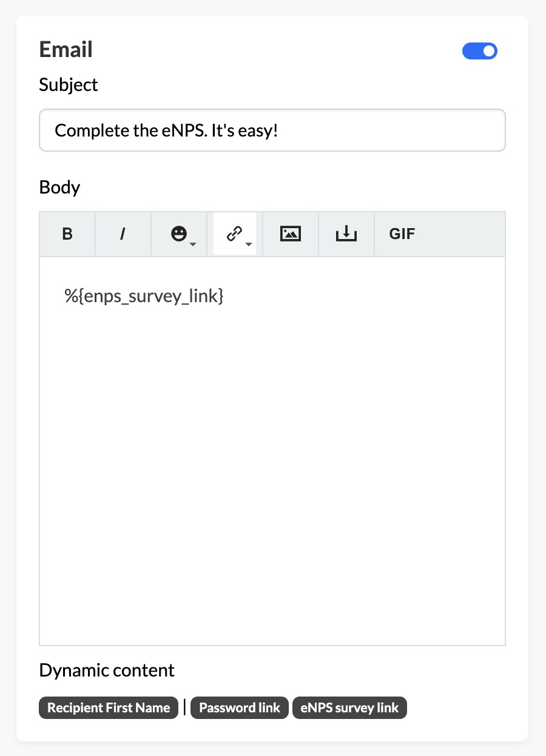The width and height of the screenshot is (546, 756).
Task: Click the insert link chain icon
Action: pos(234,234)
